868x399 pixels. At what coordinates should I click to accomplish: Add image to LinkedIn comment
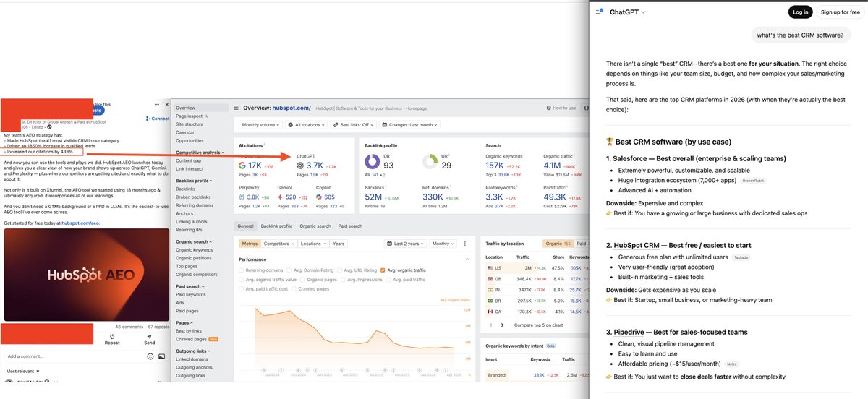pyautogui.click(x=161, y=356)
